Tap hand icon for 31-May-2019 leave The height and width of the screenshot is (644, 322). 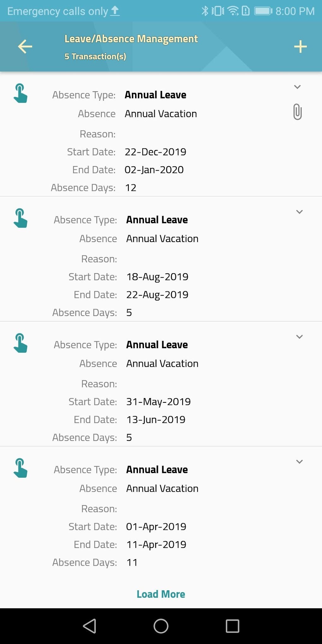[21, 343]
